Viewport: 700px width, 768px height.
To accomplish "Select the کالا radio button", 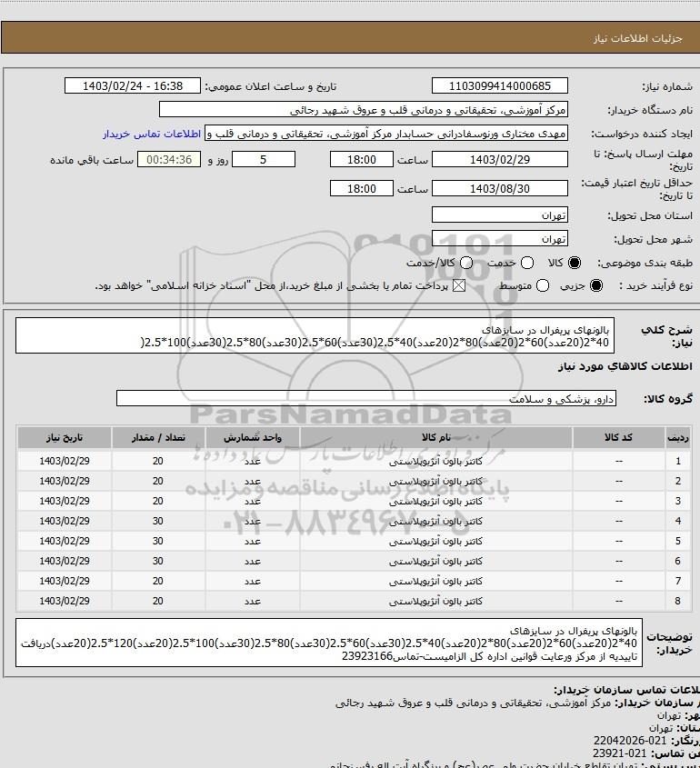I will tap(575, 263).
